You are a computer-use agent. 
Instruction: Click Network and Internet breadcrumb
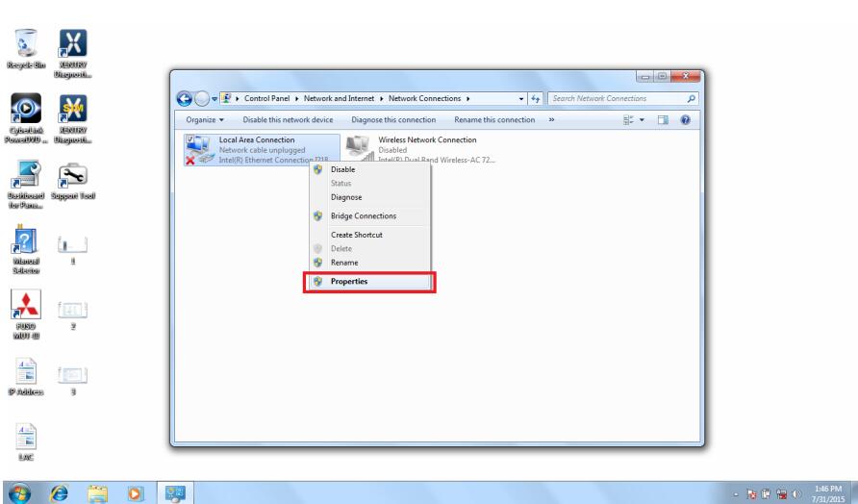click(339, 98)
